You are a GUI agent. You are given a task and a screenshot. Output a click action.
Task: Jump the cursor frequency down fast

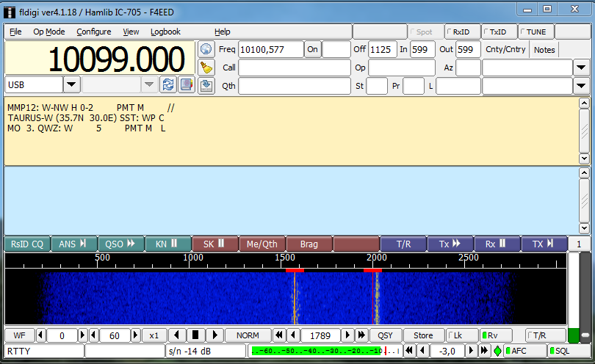279,335
